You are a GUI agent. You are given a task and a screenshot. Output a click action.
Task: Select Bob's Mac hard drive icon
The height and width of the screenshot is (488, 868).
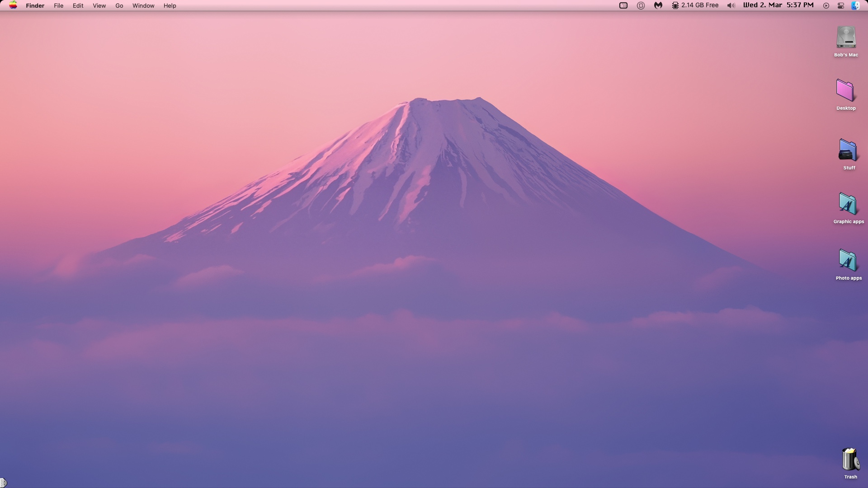click(x=846, y=38)
